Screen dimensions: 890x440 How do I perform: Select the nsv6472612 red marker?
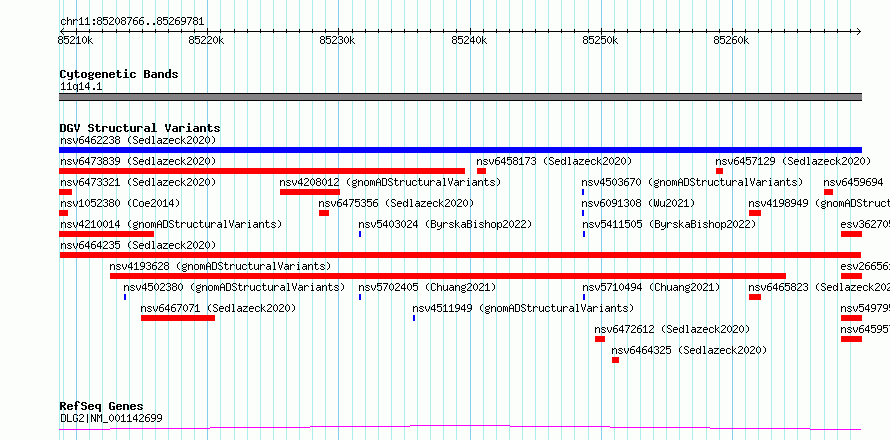click(x=600, y=339)
